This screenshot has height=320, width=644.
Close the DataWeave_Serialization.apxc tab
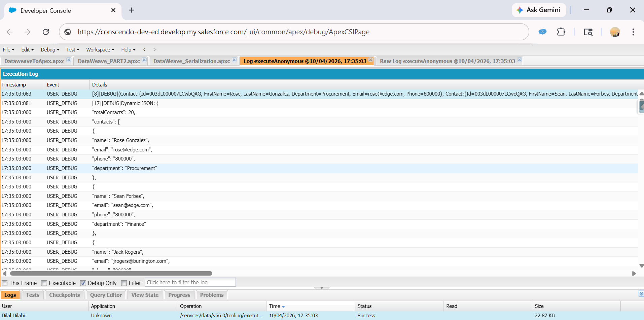[234, 60]
